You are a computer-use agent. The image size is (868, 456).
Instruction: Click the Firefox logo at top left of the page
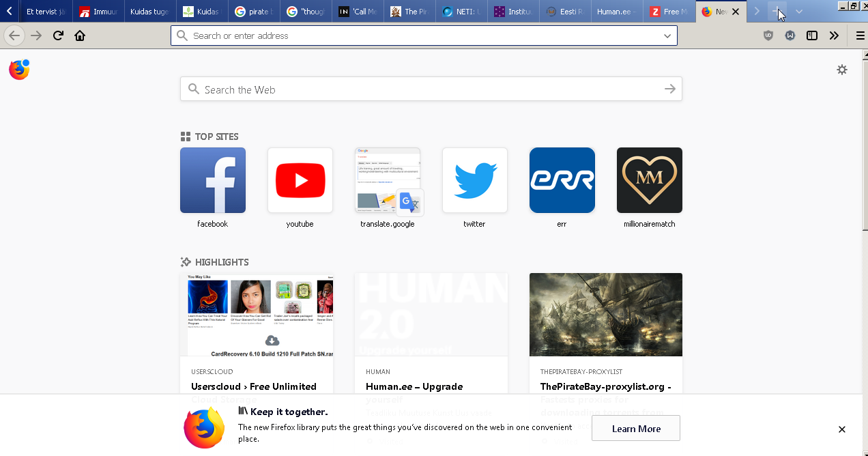[x=19, y=70]
